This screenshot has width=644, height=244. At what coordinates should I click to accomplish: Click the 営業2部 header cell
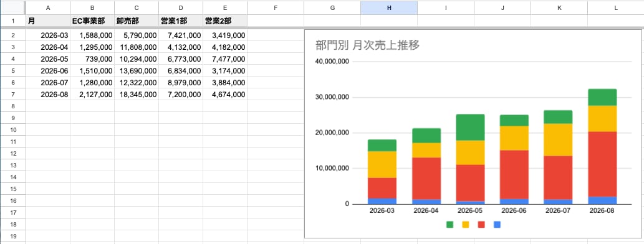pyautogui.click(x=226, y=21)
